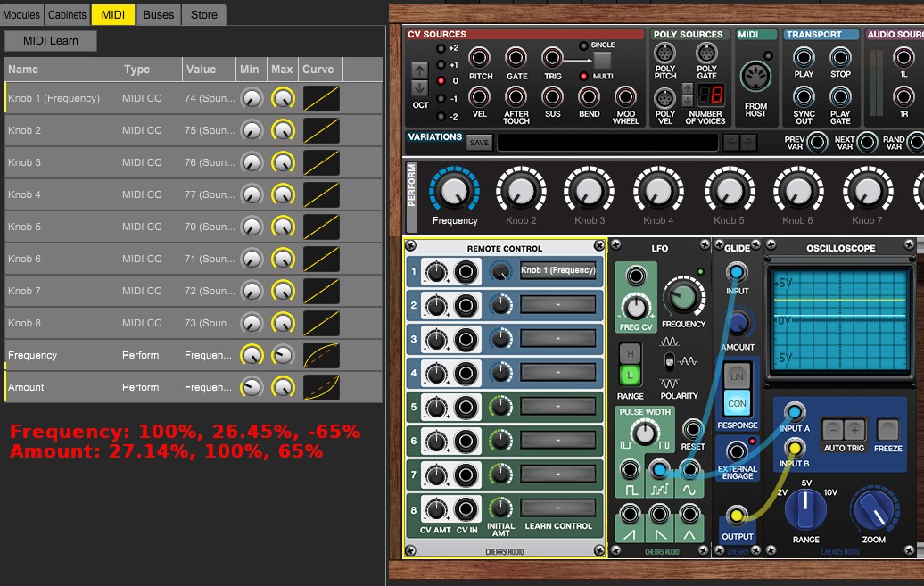Click the LFO FREQUENCY knob
Screen dimensions: 924x586
click(x=683, y=297)
